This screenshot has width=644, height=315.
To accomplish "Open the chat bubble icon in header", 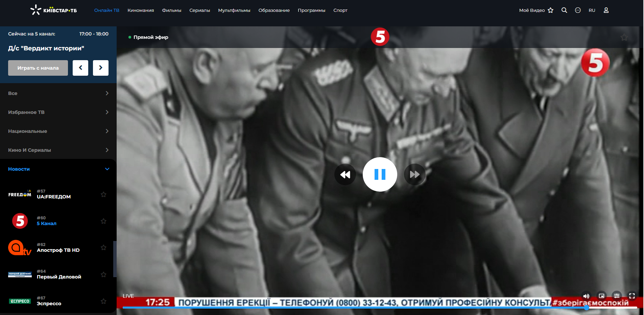I will coord(578,10).
